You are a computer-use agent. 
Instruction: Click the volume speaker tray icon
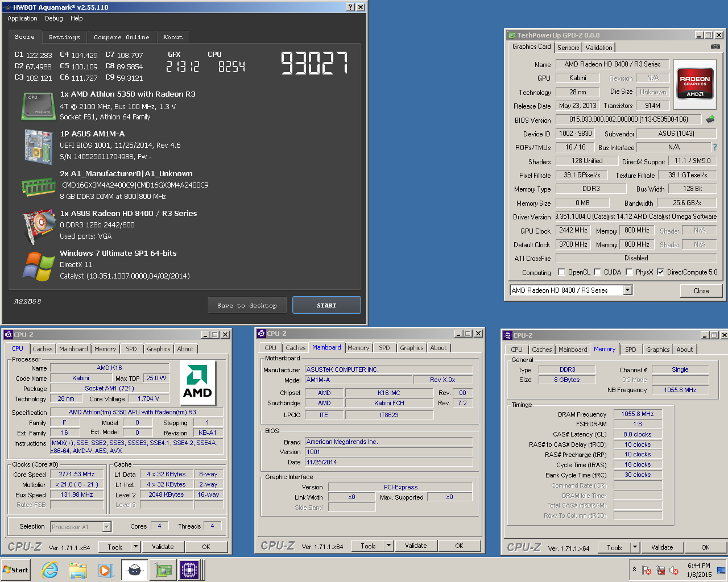[x=674, y=570]
